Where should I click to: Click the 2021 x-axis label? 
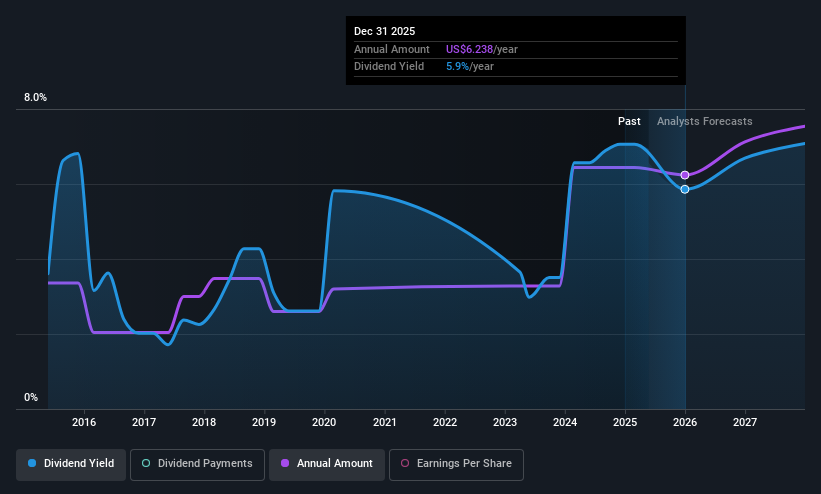pyautogui.click(x=385, y=422)
